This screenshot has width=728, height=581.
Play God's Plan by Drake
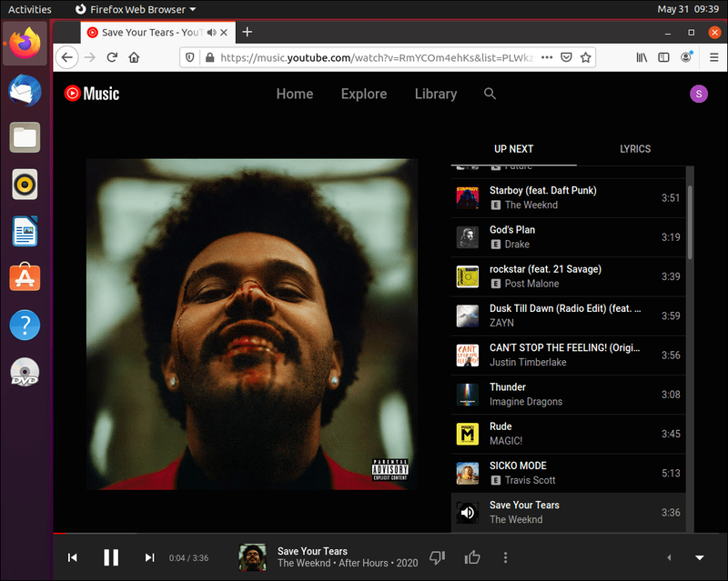(568, 237)
